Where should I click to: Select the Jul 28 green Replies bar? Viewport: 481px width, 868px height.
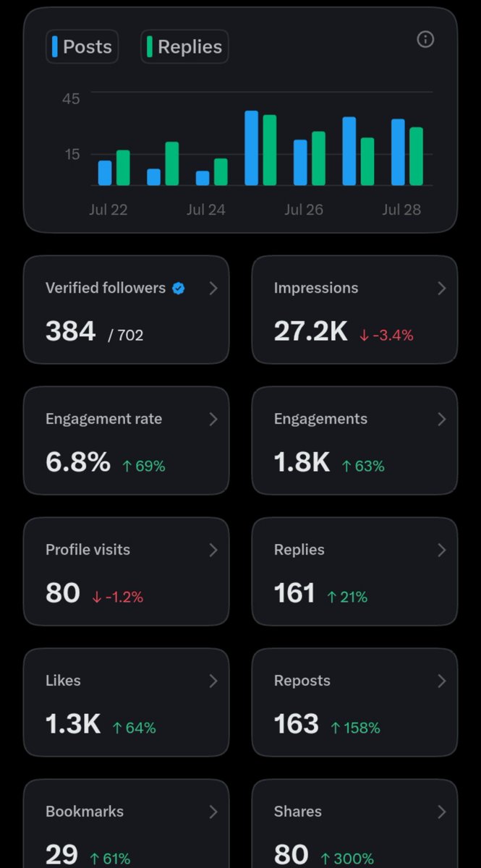point(416,156)
